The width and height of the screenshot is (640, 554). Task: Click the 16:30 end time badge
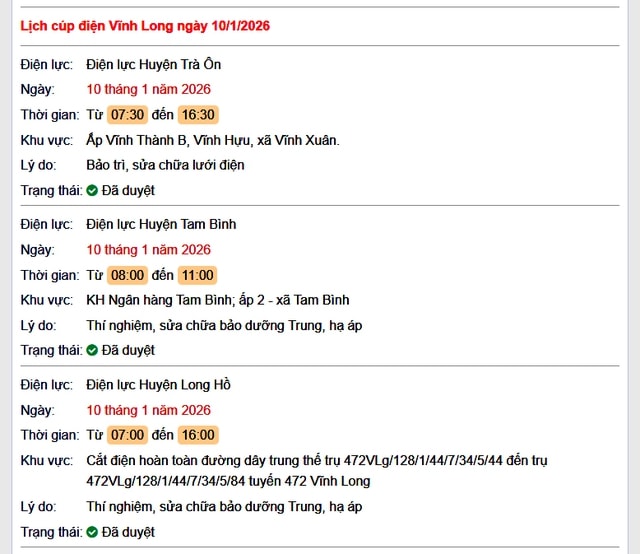point(198,115)
